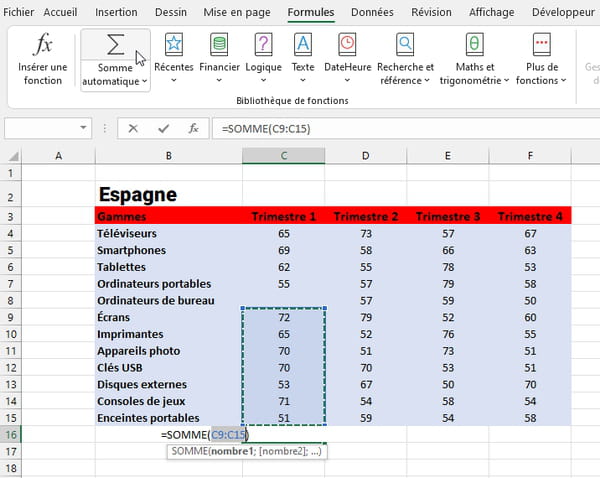Click the Select All corner triangle
This screenshot has width=600, height=478.
click(13, 156)
